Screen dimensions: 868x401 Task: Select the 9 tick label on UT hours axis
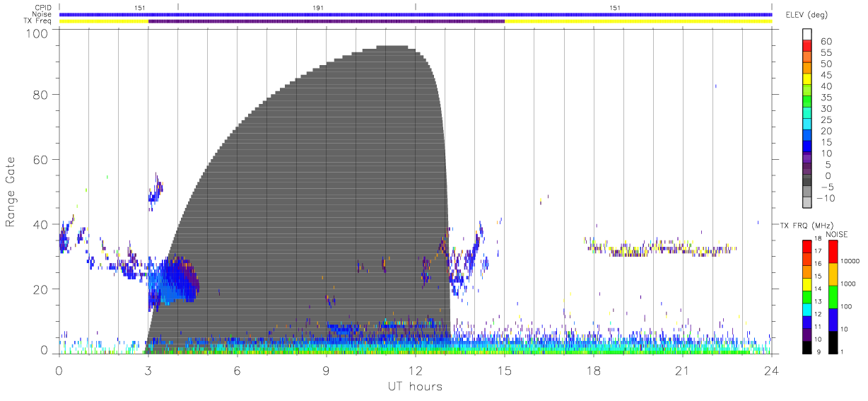coord(327,371)
